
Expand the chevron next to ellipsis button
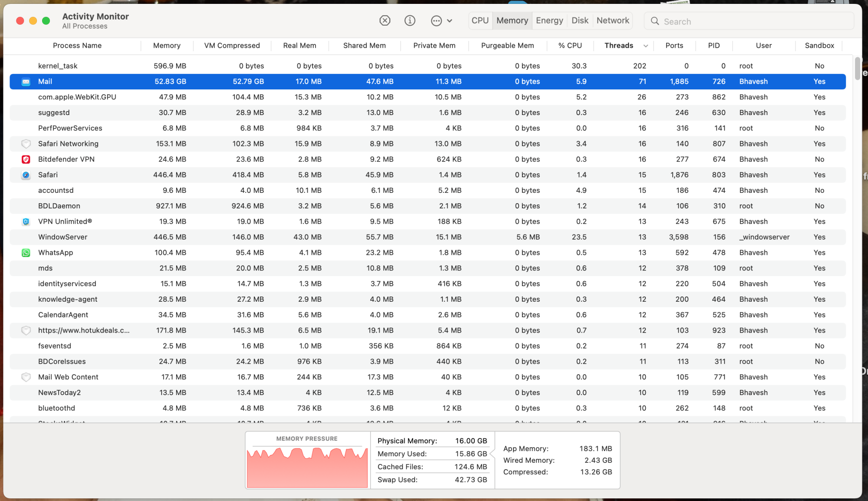[x=450, y=20]
